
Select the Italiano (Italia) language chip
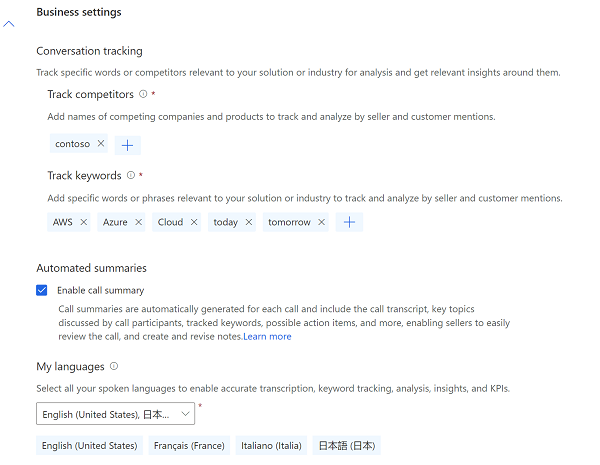pos(271,445)
